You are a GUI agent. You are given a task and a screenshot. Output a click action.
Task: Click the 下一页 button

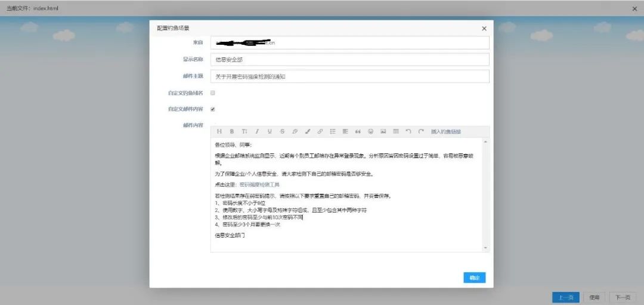click(623, 297)
